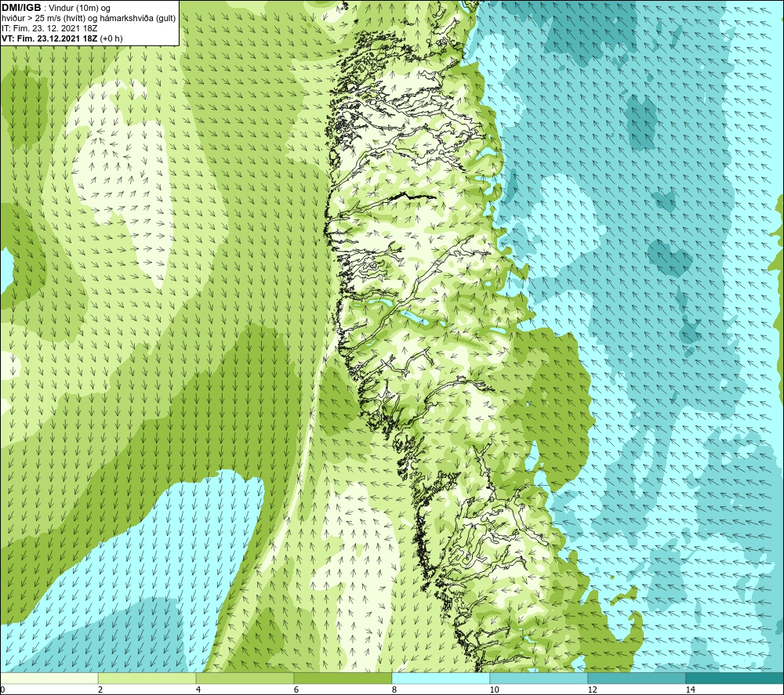Click the 'hviður > 25 m/s' legend line

point(89,19)
